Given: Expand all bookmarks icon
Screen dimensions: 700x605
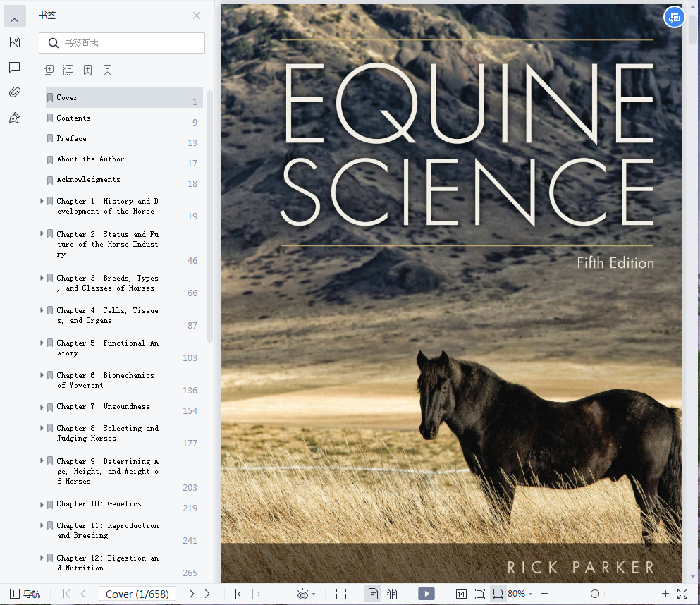Looking at the screenshot, I should tap(48, 70).
